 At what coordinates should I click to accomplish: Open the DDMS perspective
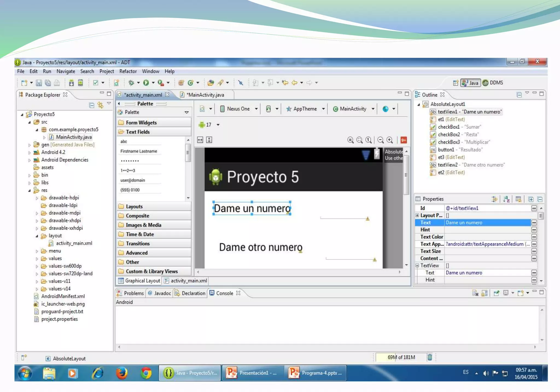point(493,83)
